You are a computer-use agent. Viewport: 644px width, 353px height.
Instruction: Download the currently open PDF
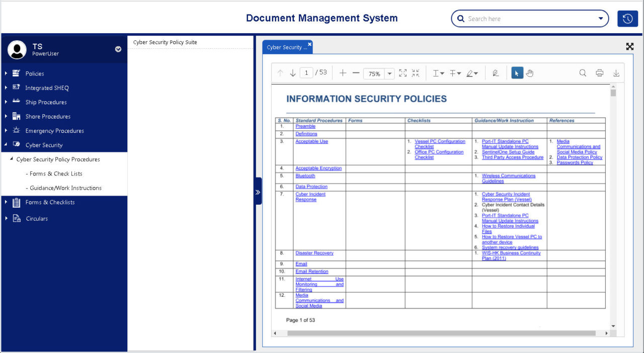point(616,72)
